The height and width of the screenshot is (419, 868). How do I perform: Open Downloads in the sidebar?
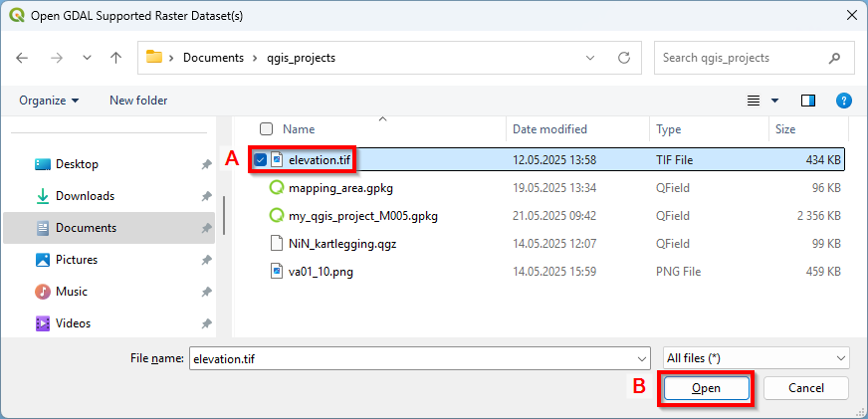(85, 196)
